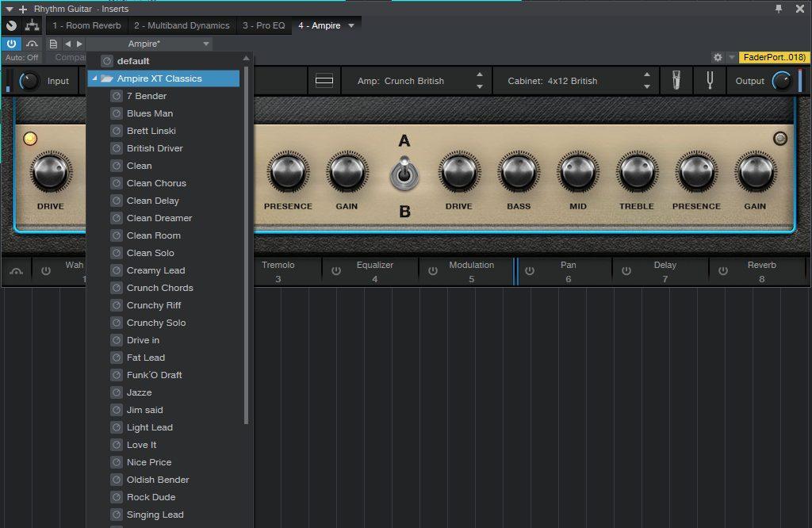The image size is (812, 528).
Task: Close the Inserts window
Action: pyautogui.click(x=799, y=9)
